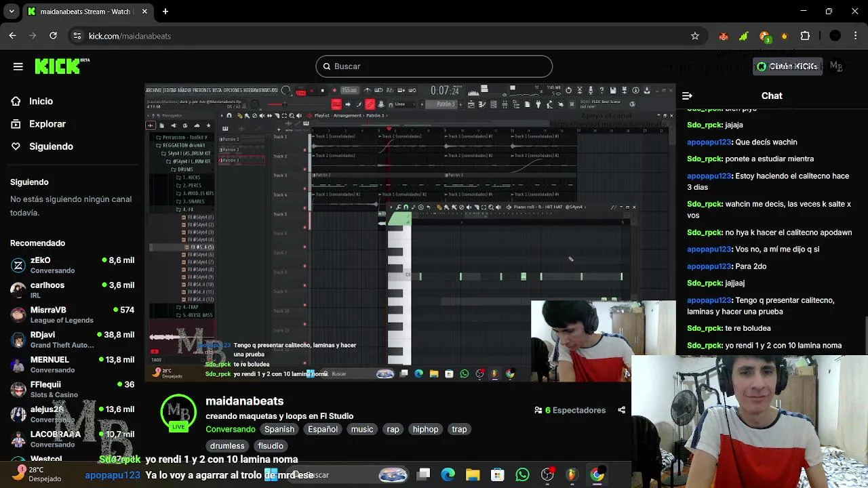
Task: Switch to FL Studio from the bottom taskbar
Action: point(572,475)
